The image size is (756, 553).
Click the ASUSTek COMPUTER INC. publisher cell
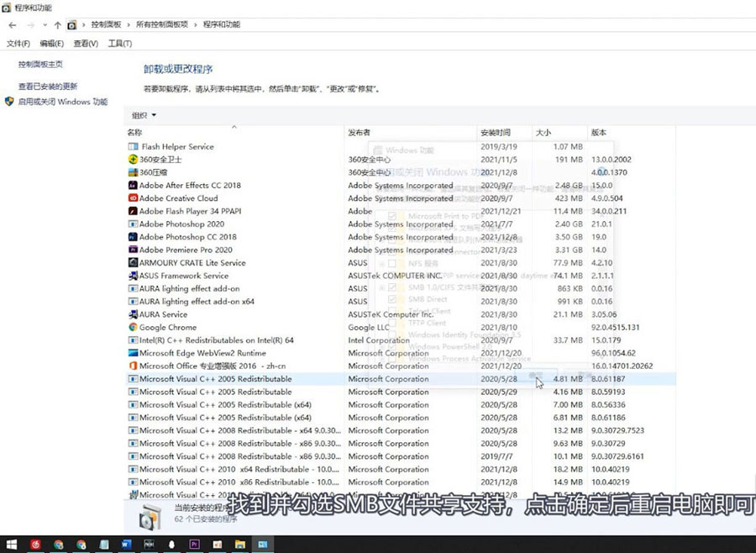tap(395, 276)
